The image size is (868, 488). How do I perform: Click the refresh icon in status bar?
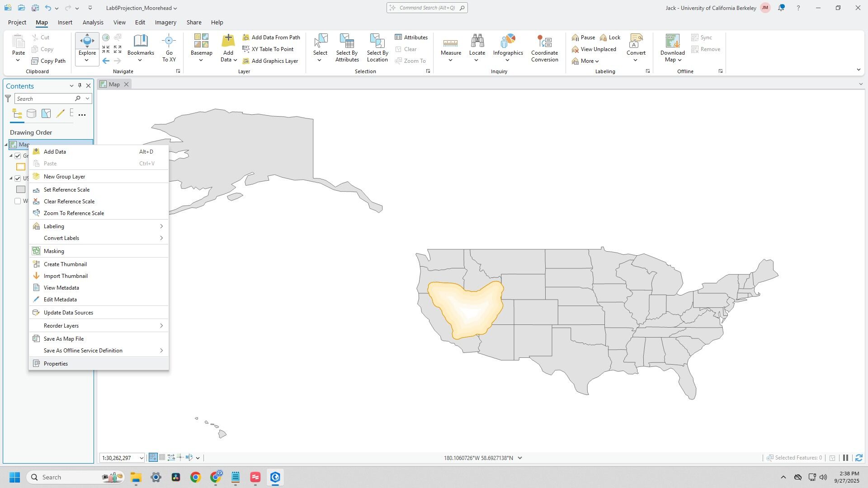point(859,458)
